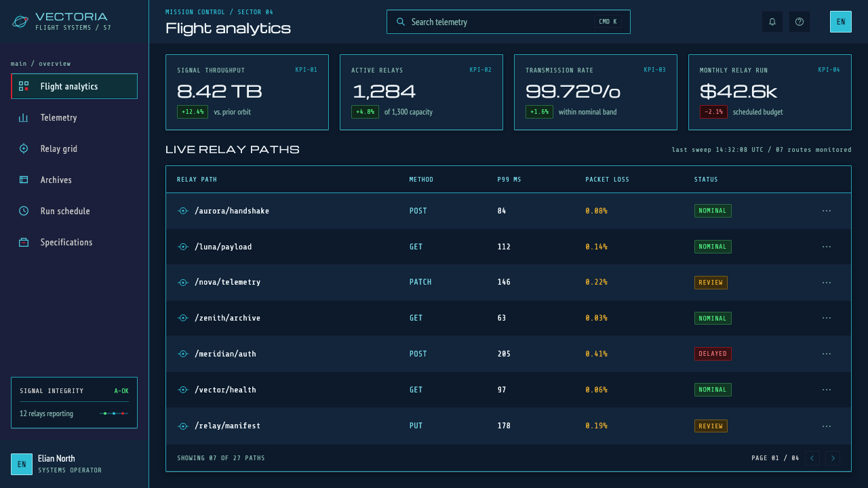The height and width of the screenshot is (488, 868).
Task: Click the magnifier icon in the search bar
Action: click(401, 22)
